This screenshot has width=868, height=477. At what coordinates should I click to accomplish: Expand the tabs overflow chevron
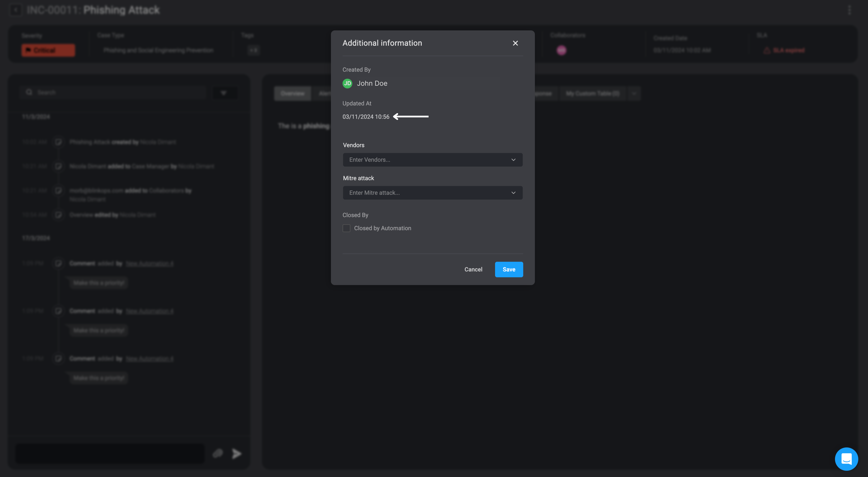tap(634, 94)
